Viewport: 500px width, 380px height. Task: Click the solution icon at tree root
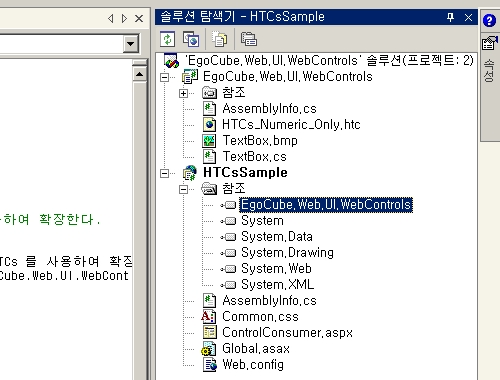point(171,61)
